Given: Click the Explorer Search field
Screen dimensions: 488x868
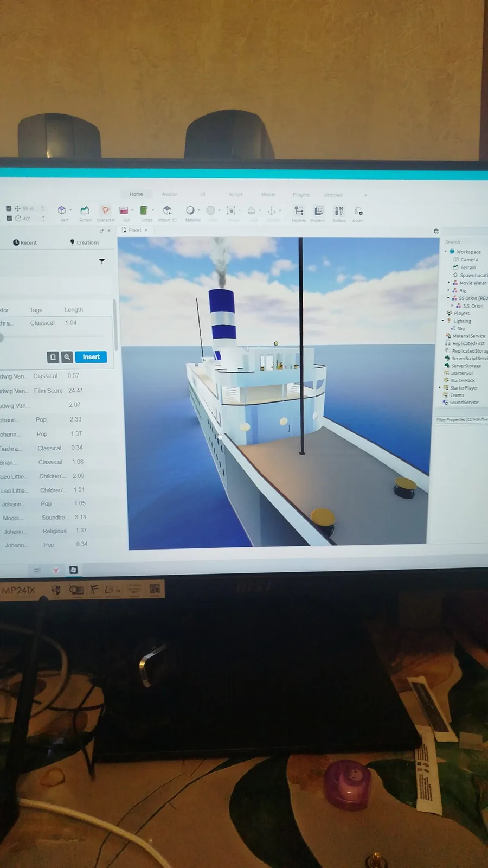Looking at the screenshot, I should [465, 242].
